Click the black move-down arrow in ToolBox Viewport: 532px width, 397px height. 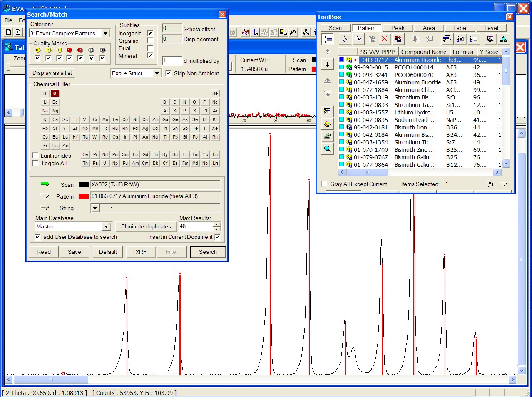(x=328, y=64)
